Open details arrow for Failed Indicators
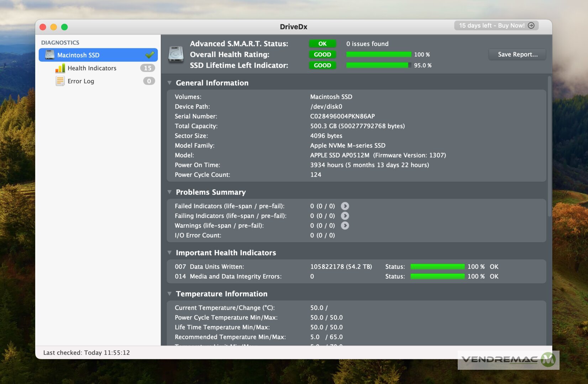The width and height of the screenshot is (588, 384). coord(345,206)
